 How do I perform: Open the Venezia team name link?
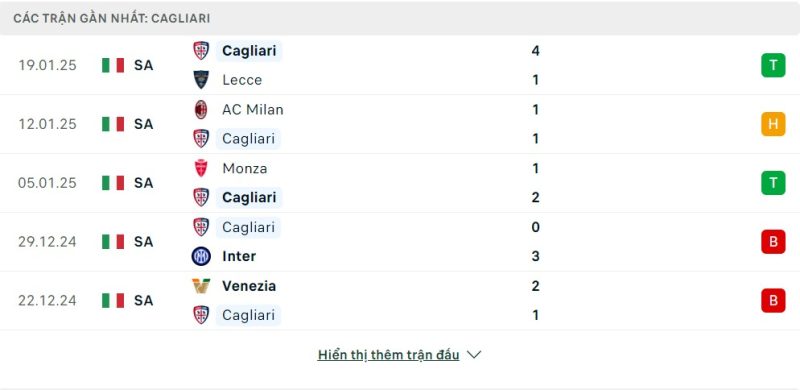pos(249,286)
